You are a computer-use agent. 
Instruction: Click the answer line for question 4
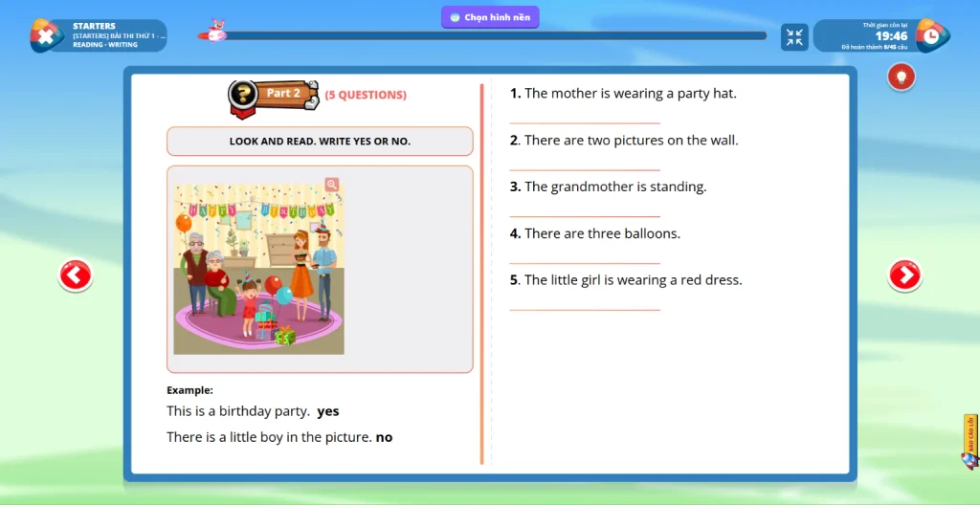(x=585, y=257)
